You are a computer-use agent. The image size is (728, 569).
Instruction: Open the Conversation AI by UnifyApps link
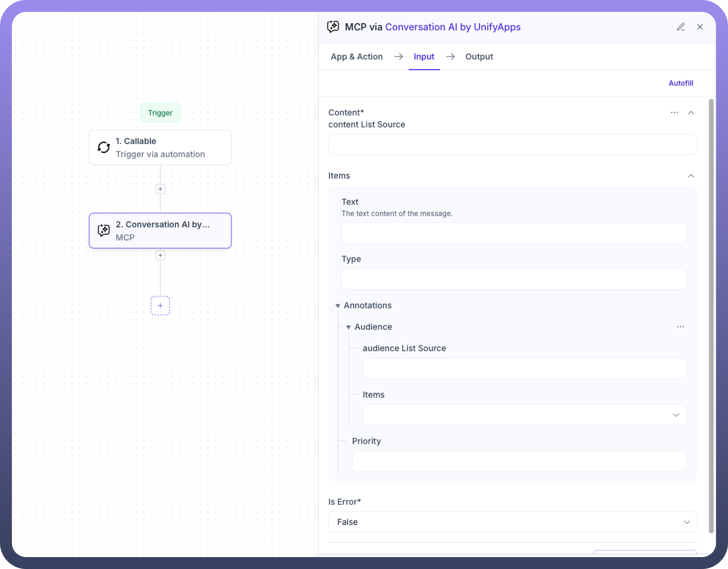pos(453,27)
